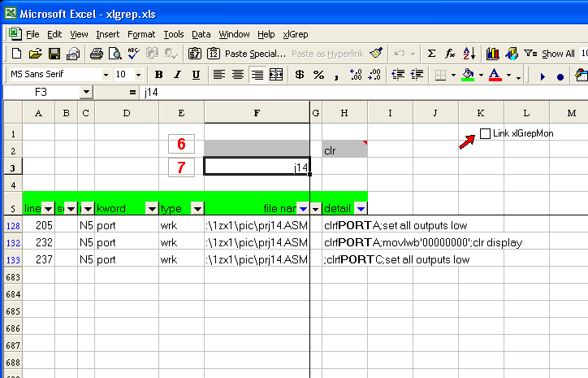Click the Print icon in toolbar
This screenshot has width=588, height=378.
click(x=97, y=54)
